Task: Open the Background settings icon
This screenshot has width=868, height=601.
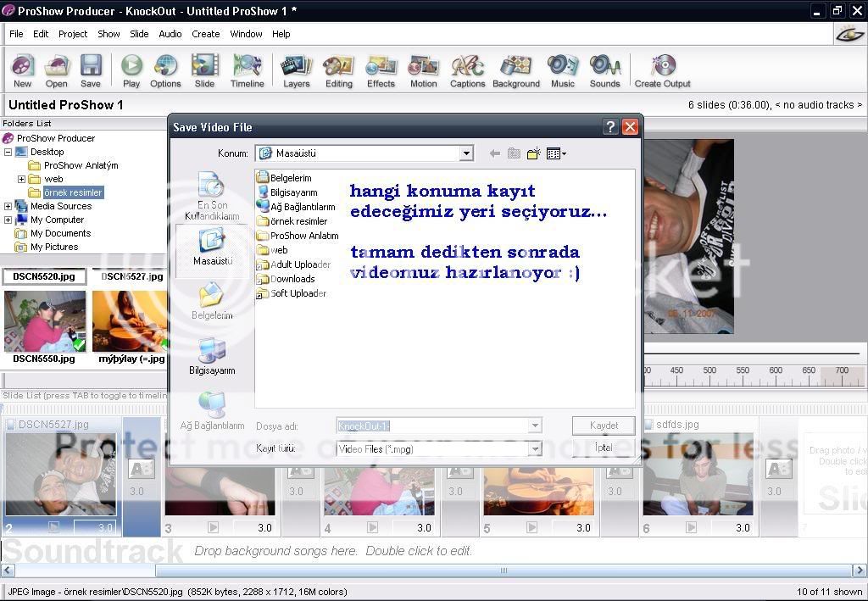Action: [517, 66]
